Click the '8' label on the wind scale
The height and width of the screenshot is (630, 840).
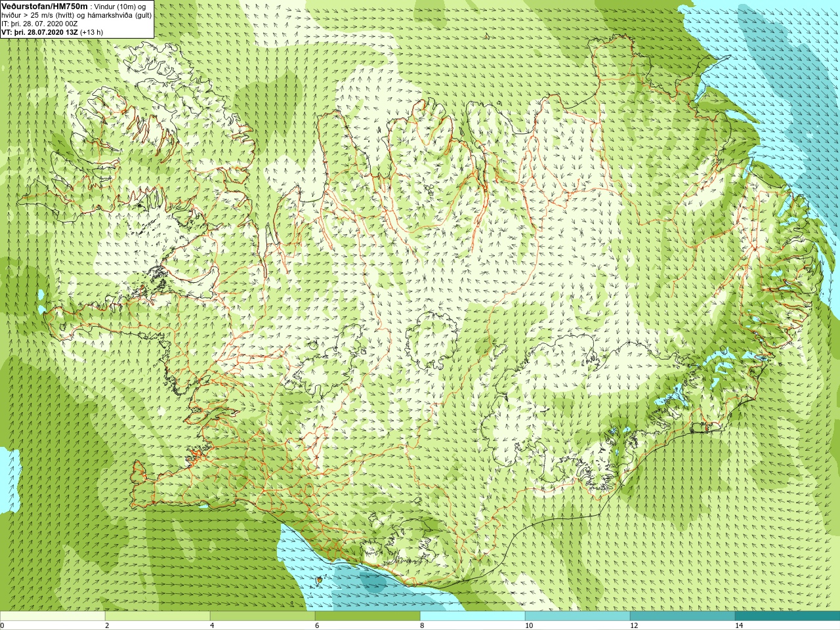pyautogui.click(x=422, y=625)
